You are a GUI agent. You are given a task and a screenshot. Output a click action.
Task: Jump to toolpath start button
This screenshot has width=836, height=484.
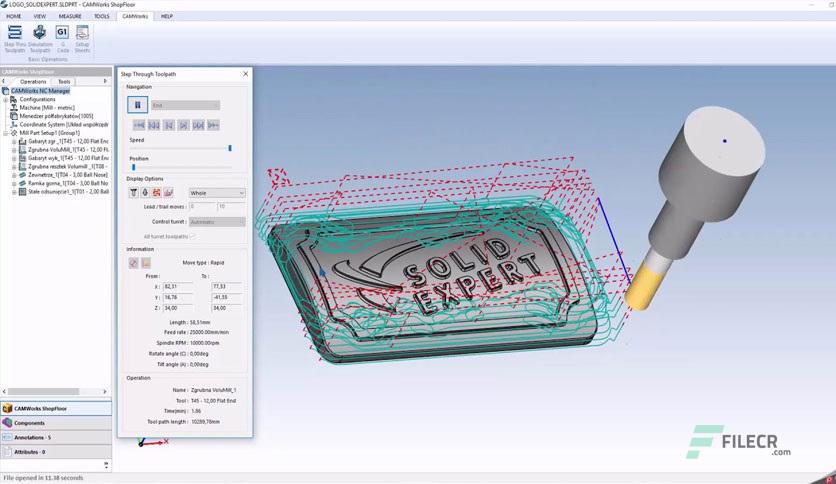pyautogui.click(x=139, y=125)
